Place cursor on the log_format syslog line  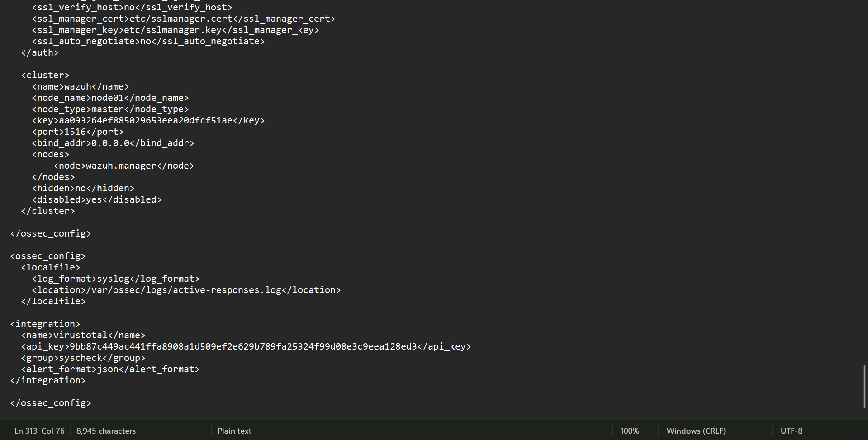[115, 279]
